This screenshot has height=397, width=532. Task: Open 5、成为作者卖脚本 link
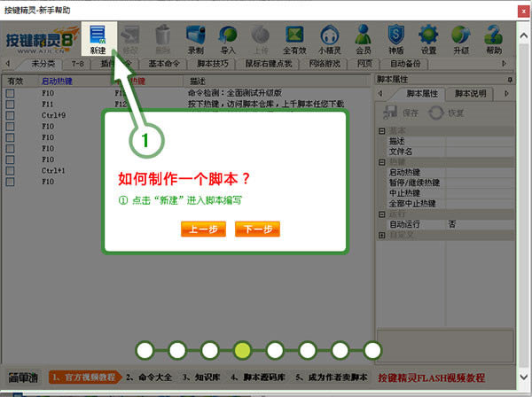pyautogui.click(x=331, y=377)
